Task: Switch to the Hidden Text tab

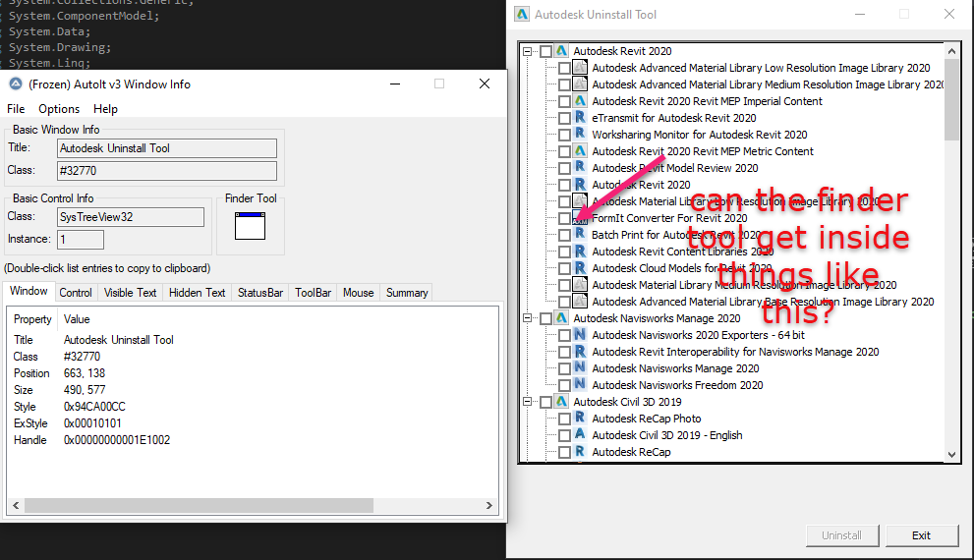Action: (197, 293)
